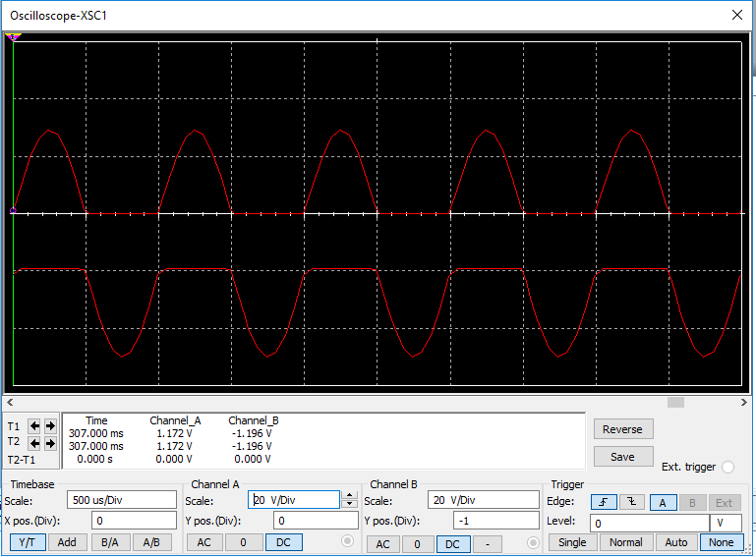Click the T1 cursor right arrow

[50, 426]
